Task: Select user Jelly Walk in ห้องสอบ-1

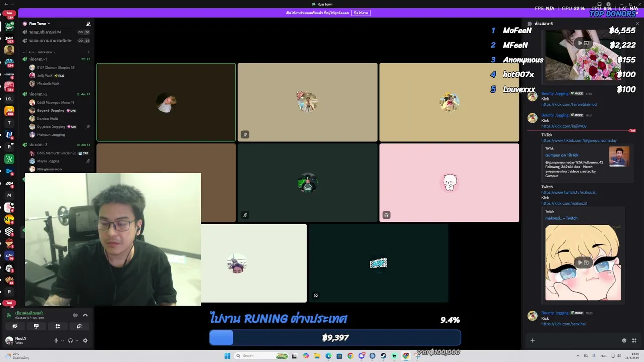Action: click(x=50, y=76)
